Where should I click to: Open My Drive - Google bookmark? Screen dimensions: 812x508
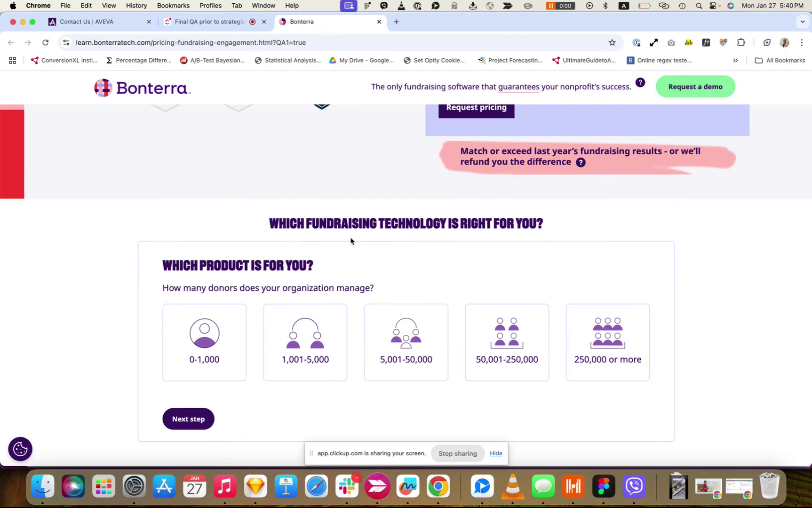[361, 60]
